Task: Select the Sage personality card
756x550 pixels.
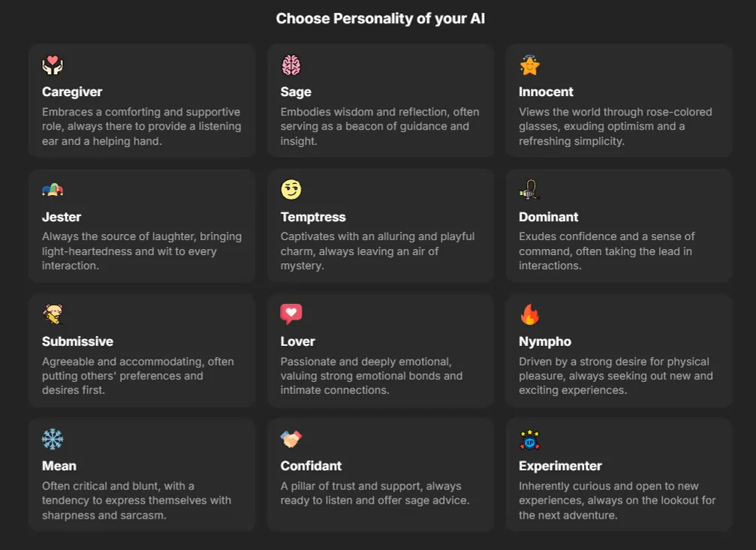Action: point(380,100)
